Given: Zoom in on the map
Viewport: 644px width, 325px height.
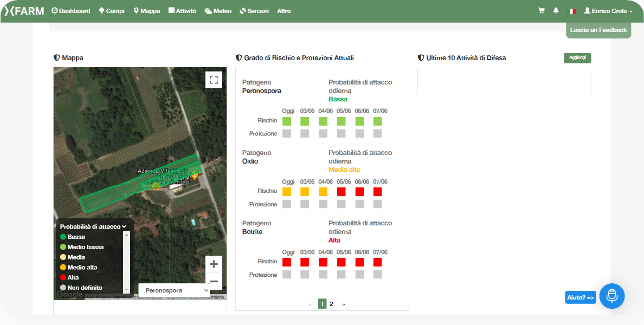Looking at the screenshot, I should click(214, 264).
